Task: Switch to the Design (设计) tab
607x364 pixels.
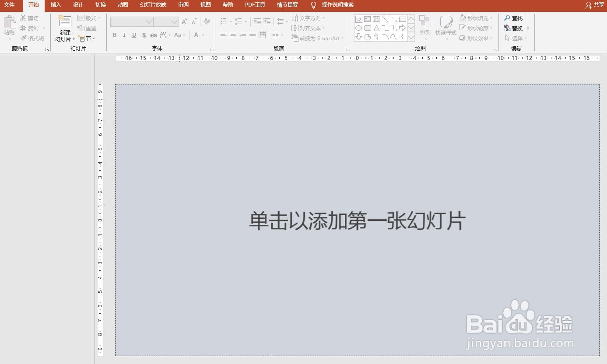Action: point(78,5)
